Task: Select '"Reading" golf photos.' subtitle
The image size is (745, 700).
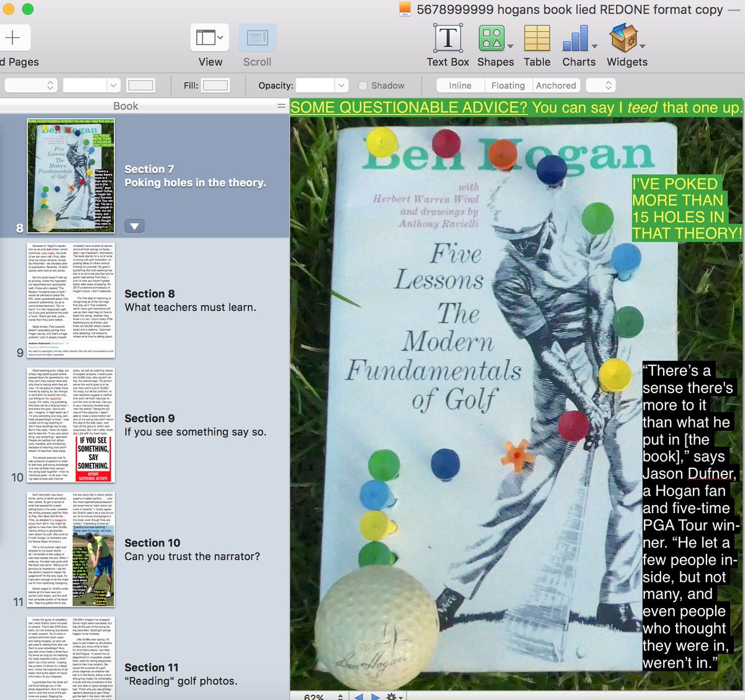Action: pos(181,681)
